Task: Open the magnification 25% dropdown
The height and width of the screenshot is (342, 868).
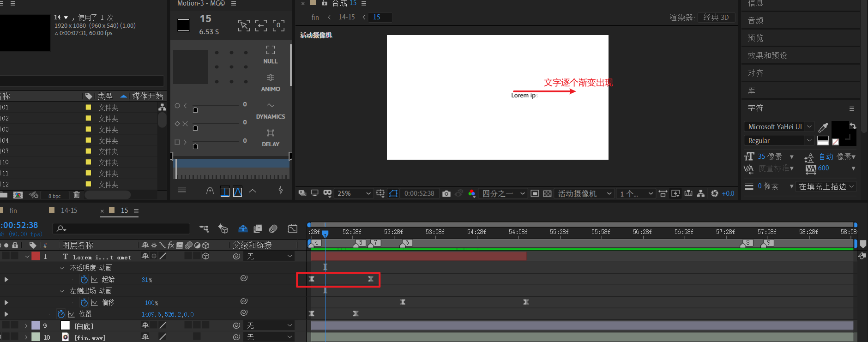Action: coord(354,193)
